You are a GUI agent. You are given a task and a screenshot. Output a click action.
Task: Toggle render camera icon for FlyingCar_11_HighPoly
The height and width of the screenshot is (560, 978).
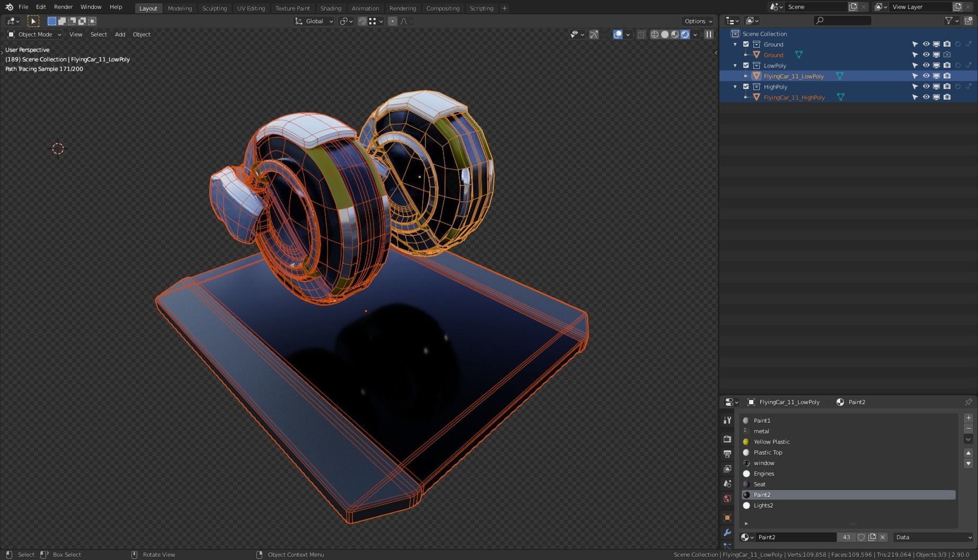[x=947, y=97]
